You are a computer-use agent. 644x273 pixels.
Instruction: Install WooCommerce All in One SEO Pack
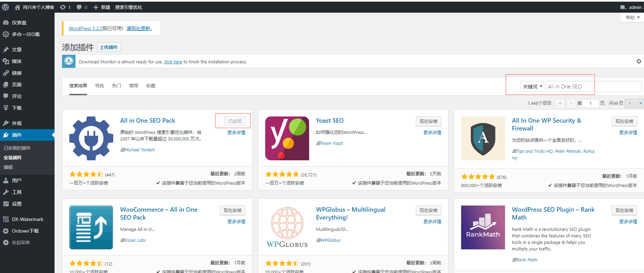click(233, 210)
